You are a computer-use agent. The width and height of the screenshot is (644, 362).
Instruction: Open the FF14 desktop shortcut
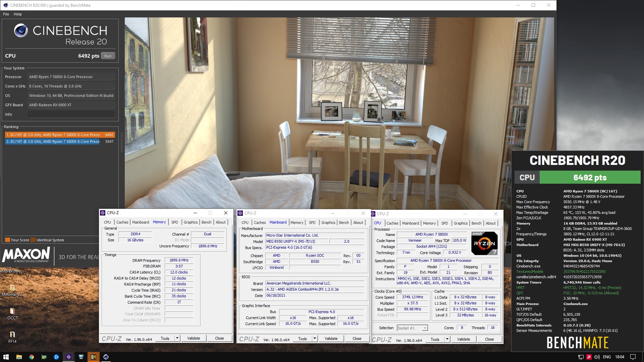coord(12,337)
